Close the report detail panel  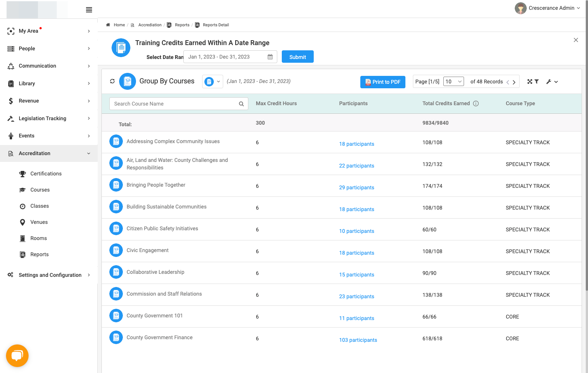click(x=576, y=40)
